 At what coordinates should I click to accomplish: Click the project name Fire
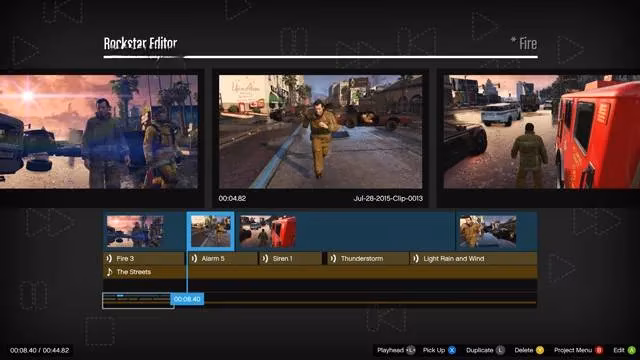[x=528, y=44]
